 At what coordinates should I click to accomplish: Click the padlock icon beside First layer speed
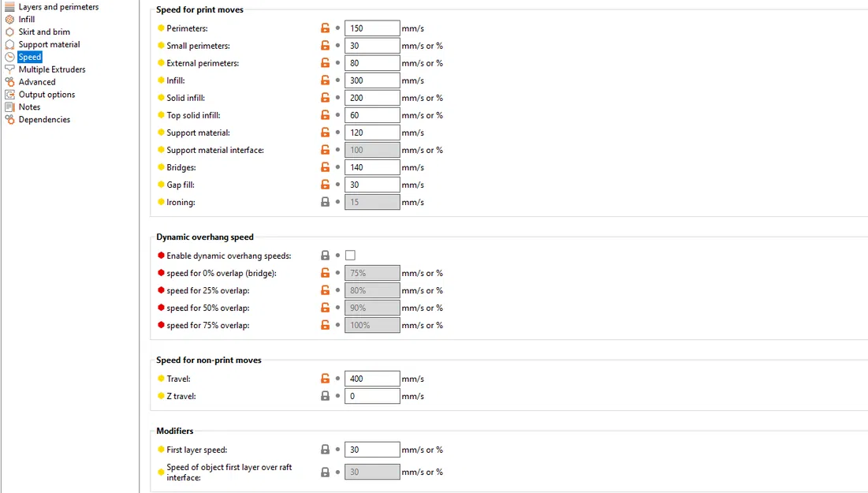(325, 450)
